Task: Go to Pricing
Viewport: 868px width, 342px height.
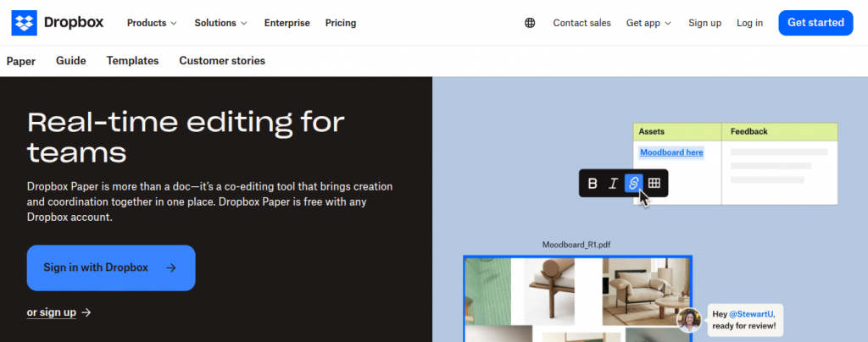Action: [x=341, y=23]
